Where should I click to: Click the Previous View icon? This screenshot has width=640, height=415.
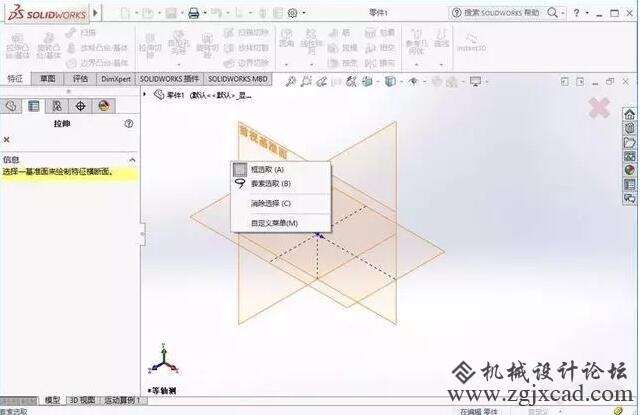click(322, 81)
